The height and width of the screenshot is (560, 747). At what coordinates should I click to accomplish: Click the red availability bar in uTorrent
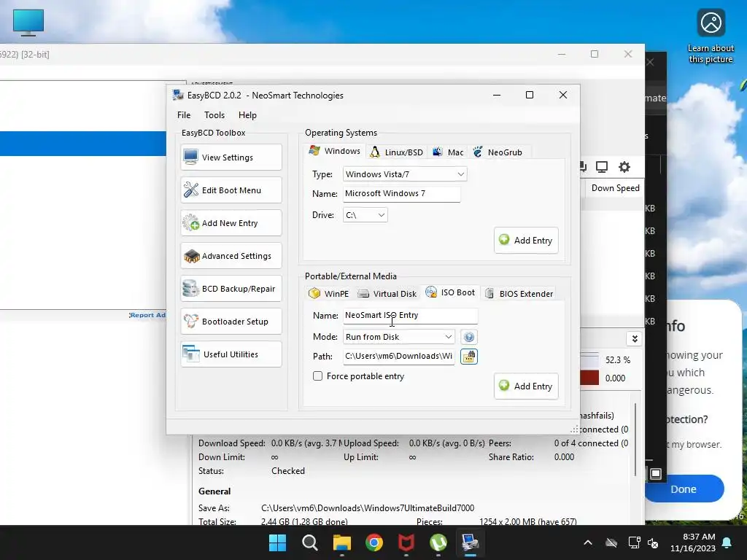589,378
